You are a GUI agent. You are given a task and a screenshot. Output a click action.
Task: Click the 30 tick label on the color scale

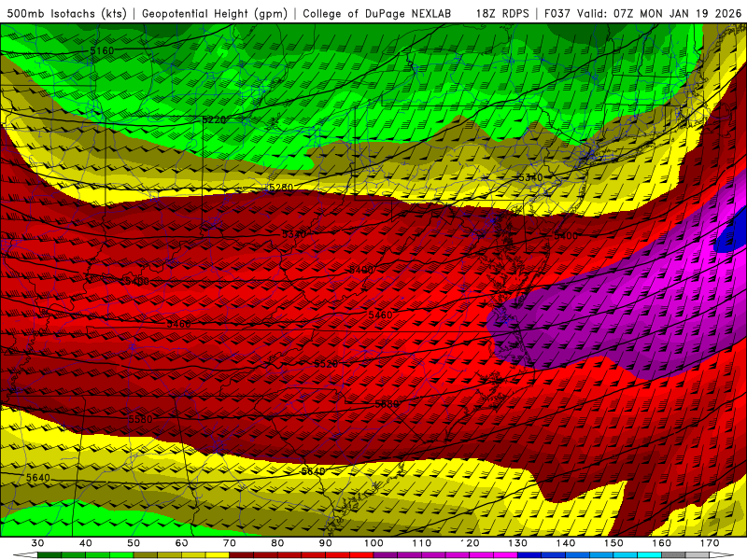[x=37, y=543]
